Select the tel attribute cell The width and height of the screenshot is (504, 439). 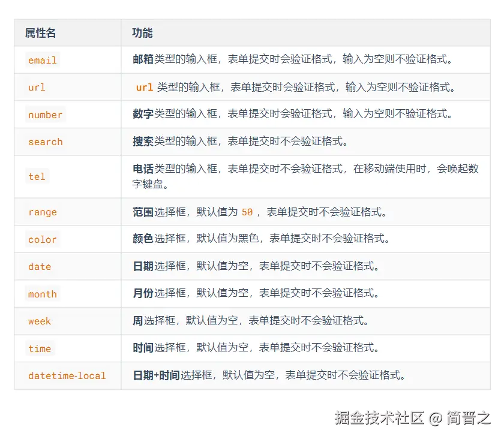tap(37, 177)
